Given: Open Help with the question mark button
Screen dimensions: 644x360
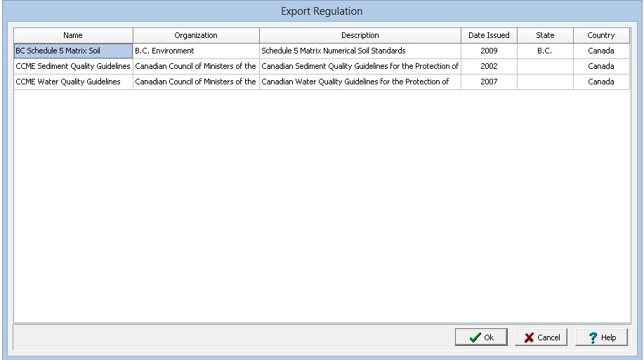Looking at the screenshot, I should click(601, 337).
